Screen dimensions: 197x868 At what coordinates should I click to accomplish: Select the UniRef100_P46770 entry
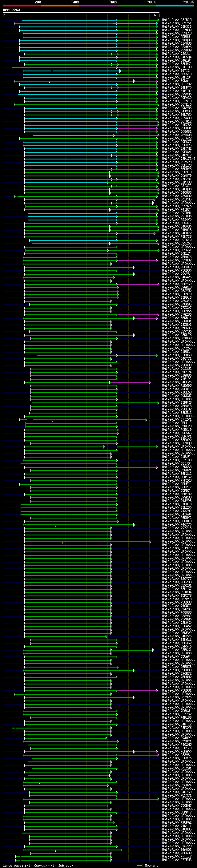177,524
